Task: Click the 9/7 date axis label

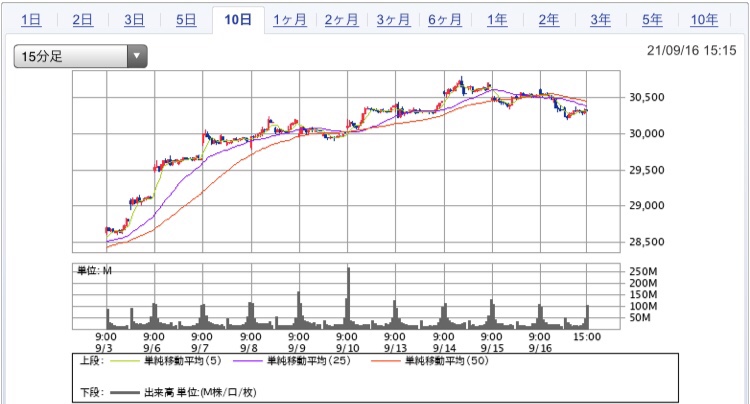Action: point(200,348)
